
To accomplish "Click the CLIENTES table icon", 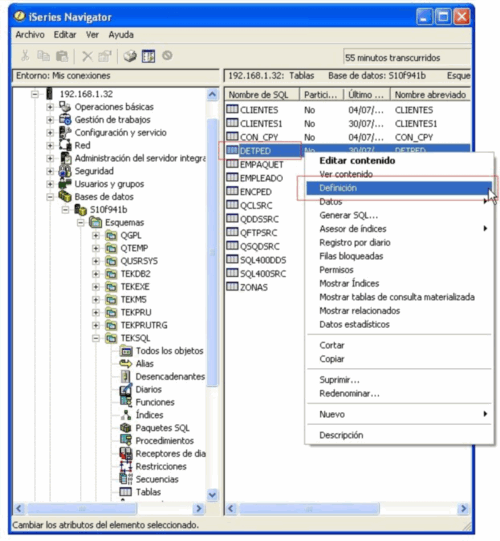I will point(232,109).
